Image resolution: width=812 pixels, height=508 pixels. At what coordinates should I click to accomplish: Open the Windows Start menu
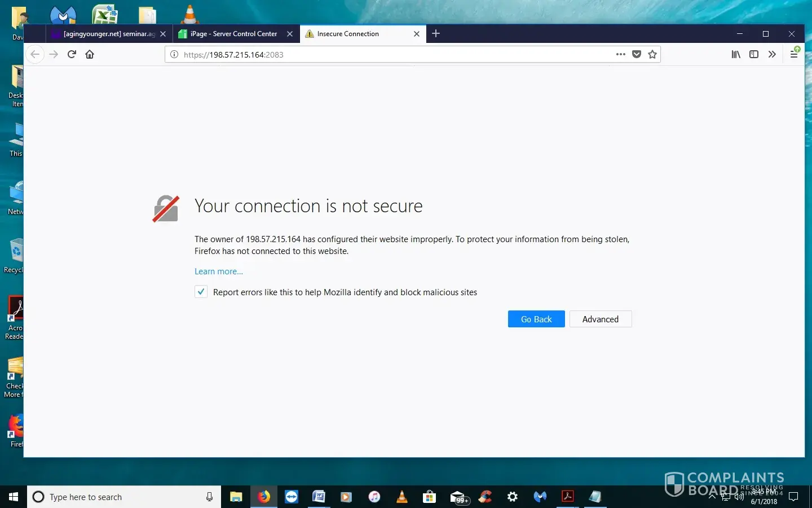pos(14,497)
